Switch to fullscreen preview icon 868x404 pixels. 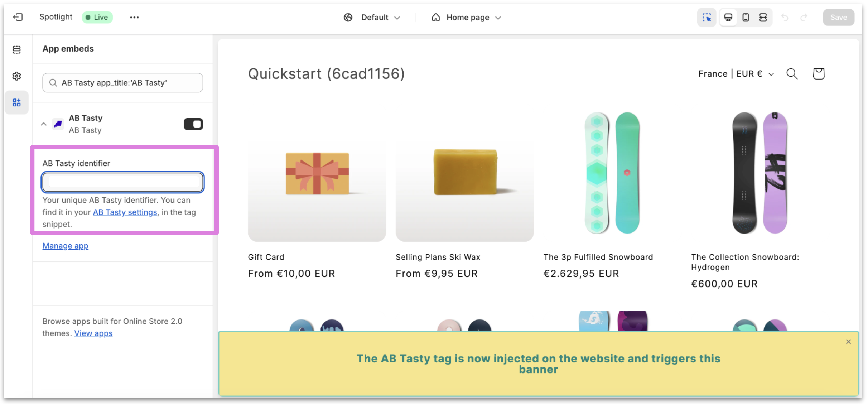click(x=763, y=17)
